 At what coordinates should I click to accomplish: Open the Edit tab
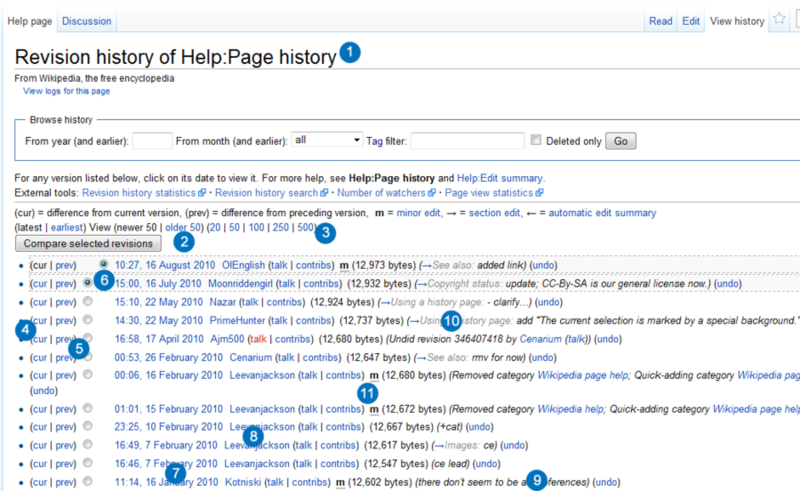pyautogui.click(x=691, y=21)
